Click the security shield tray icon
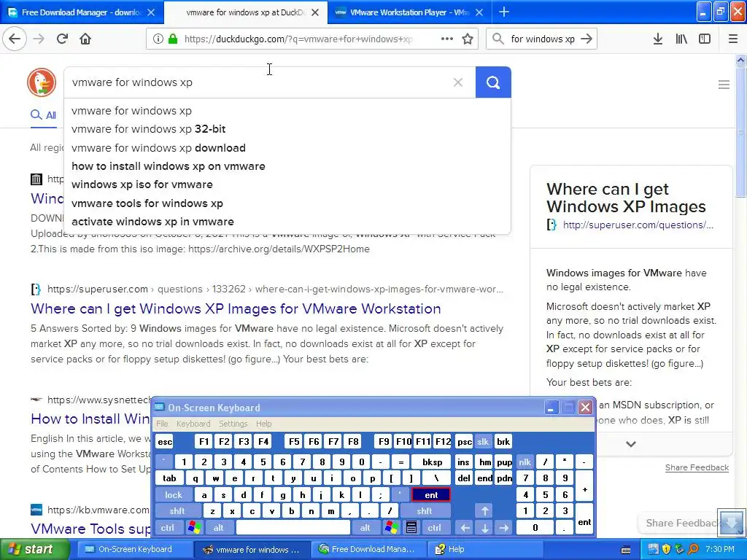 pos(667,550)
